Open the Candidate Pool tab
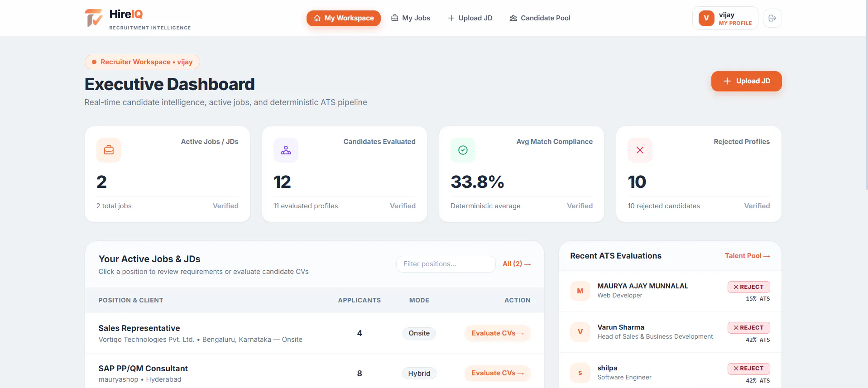 [540, 18]
